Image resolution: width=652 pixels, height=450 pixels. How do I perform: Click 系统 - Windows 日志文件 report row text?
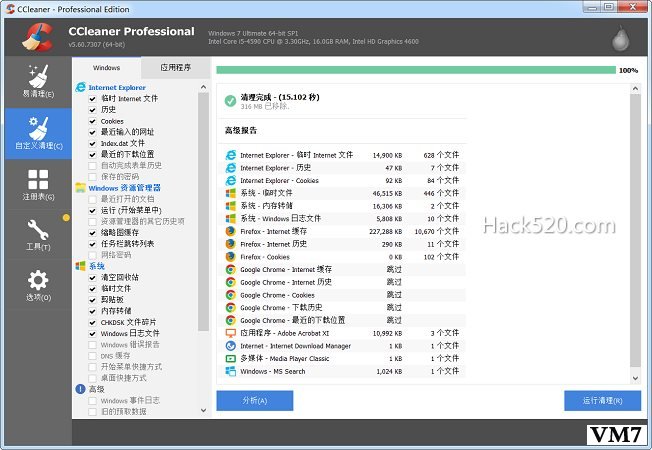(281, 219)
